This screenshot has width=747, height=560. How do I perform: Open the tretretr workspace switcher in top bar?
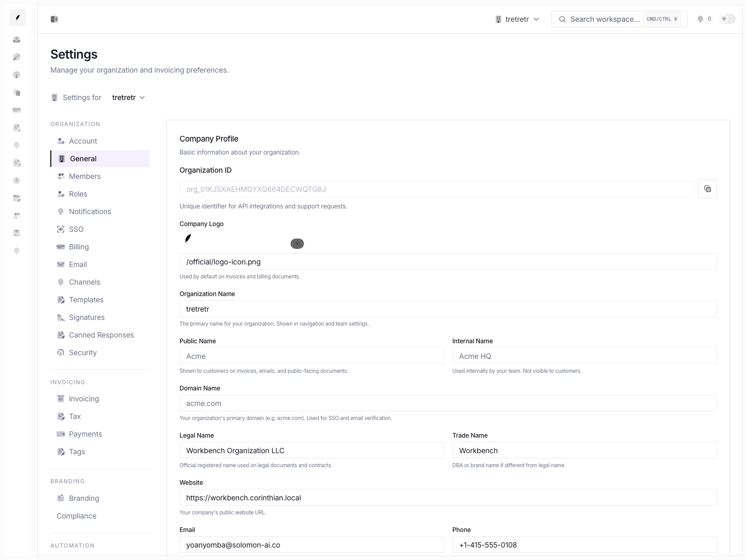point(517,19)
